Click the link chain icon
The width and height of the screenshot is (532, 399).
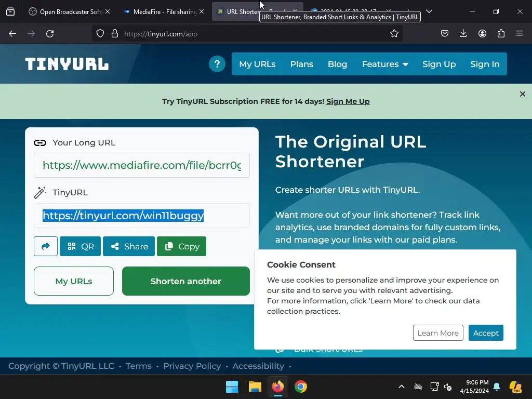(x=40, y=143)
